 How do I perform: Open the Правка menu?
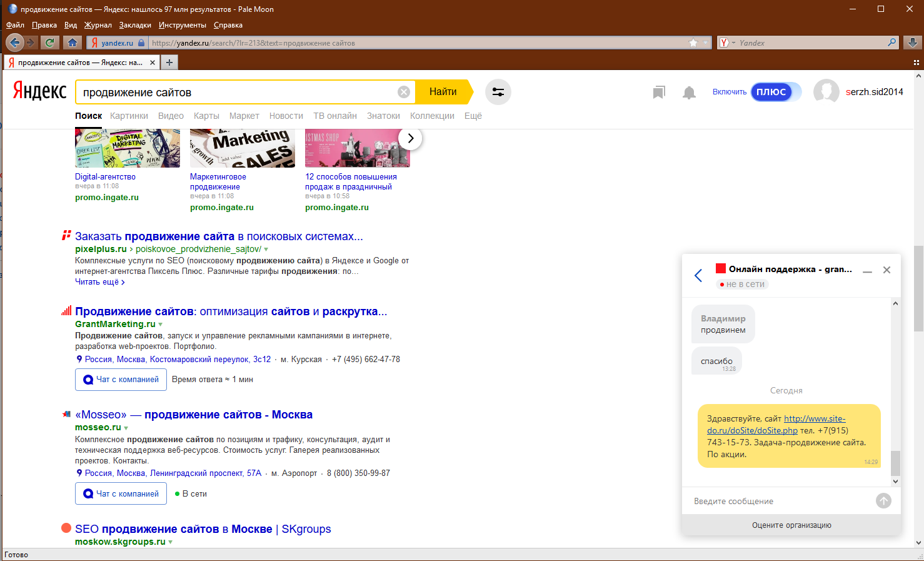44,25
